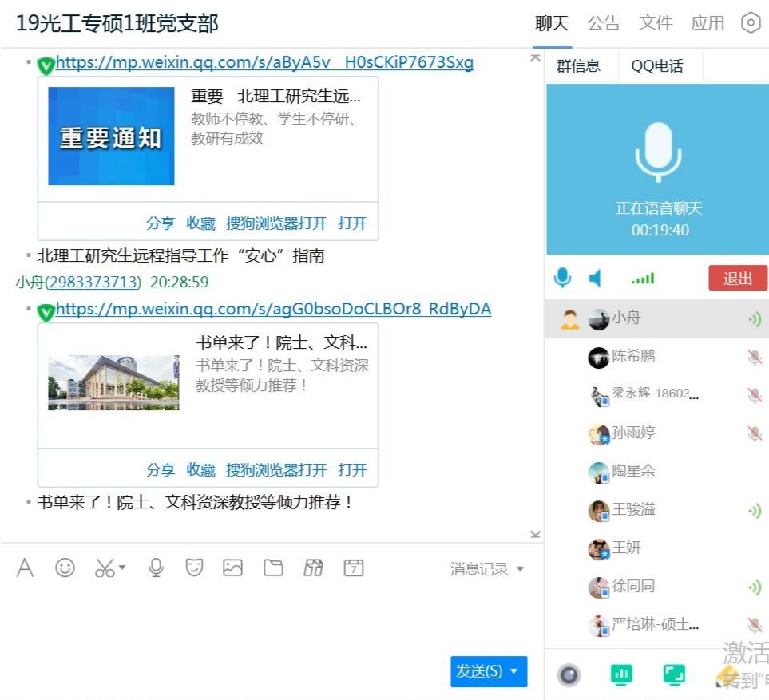Mute your blue microphone in voice chat

563,278
